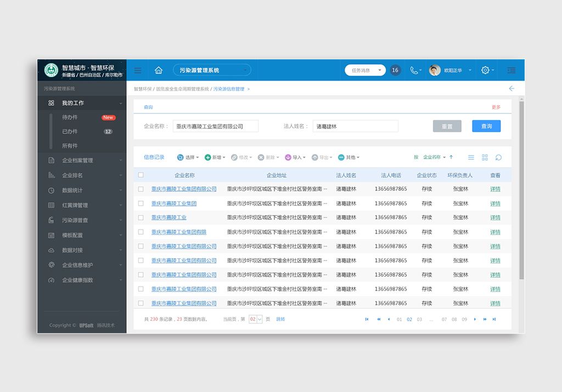The height and width of the screenshot is (392, 562).
Task: Open the 重庆市嘉陵工业集团 company link
Action: pos(174,203)
